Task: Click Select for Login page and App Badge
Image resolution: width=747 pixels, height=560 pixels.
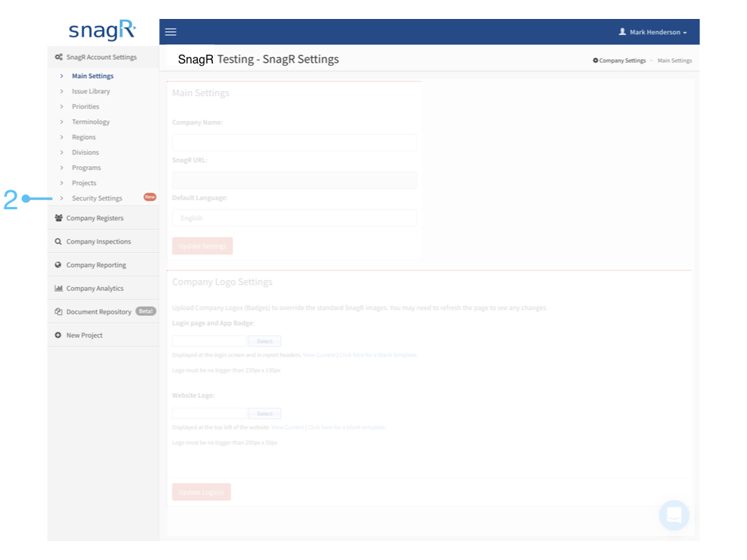Action: [x=264, y=341]
